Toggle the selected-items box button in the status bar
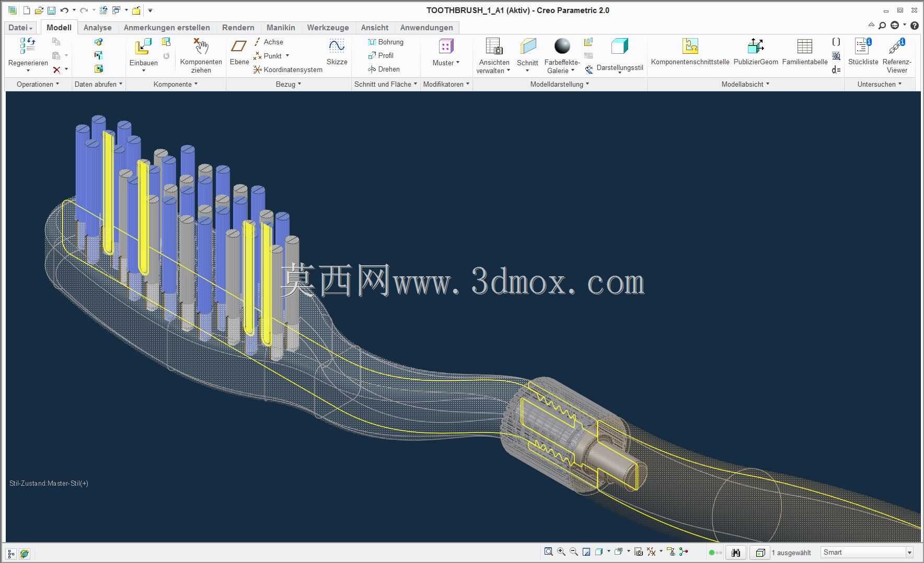 coord(760,553)
